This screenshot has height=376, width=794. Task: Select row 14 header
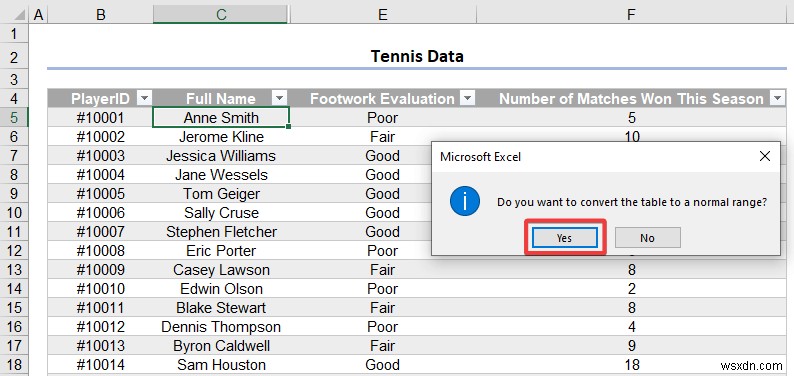point(14,289)
